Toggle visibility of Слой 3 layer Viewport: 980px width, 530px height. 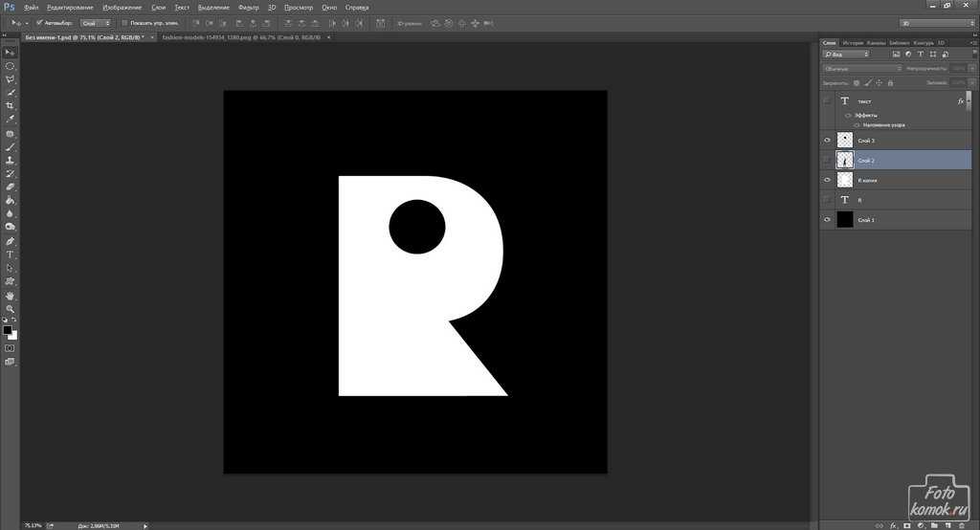pyautogui.click(x=827, y=140)
